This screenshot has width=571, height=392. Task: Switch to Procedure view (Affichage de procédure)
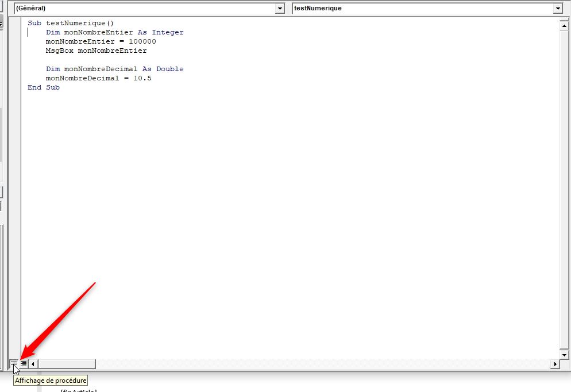pos(14,364)
